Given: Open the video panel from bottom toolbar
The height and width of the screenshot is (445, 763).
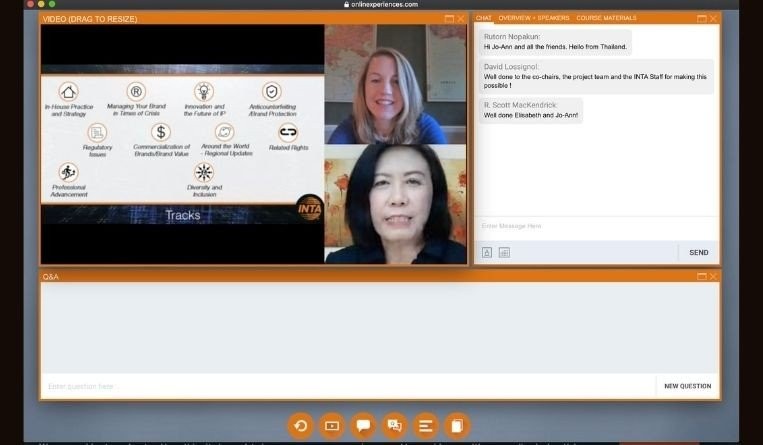Looking at the screenshot, I should click(332, 426).
